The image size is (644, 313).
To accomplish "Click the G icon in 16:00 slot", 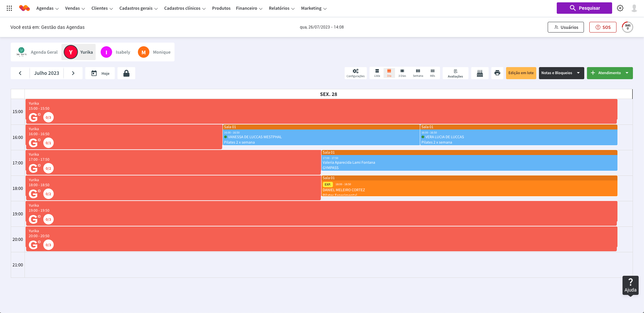I will click(34, 143).
